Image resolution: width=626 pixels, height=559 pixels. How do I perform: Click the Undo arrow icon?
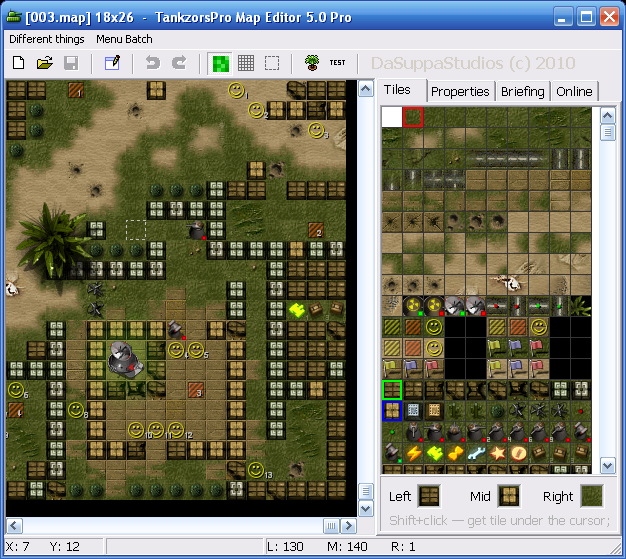(153, 63)
